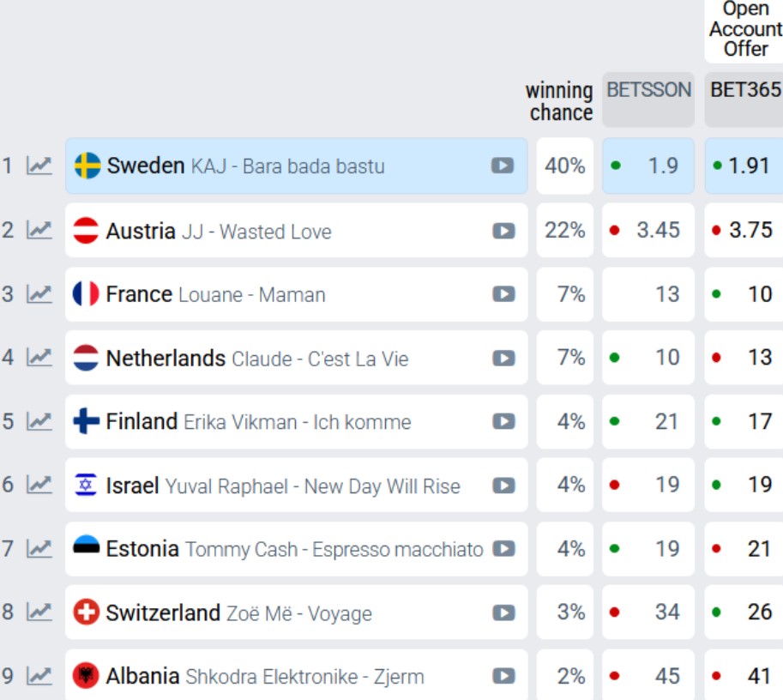Click Betsson odds 1.9 for Sweden

tap(648, 166)
